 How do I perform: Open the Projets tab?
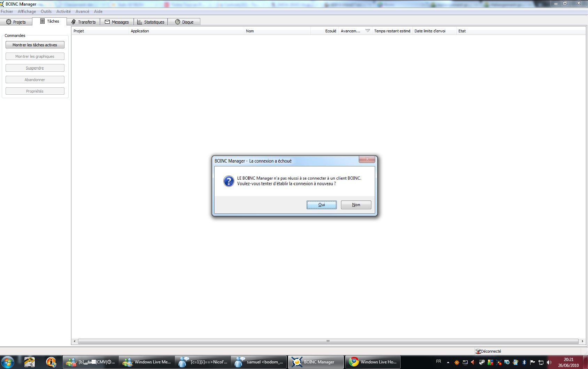(16, 22)
